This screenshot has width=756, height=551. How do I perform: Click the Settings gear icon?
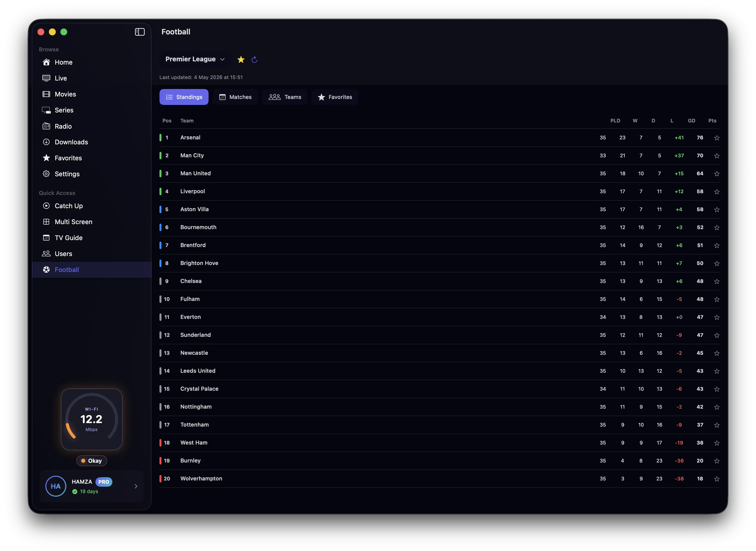(46, 174)
